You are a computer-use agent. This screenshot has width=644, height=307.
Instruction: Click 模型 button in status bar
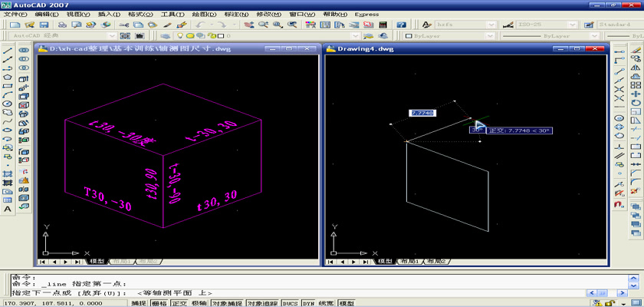pos(347,303)
